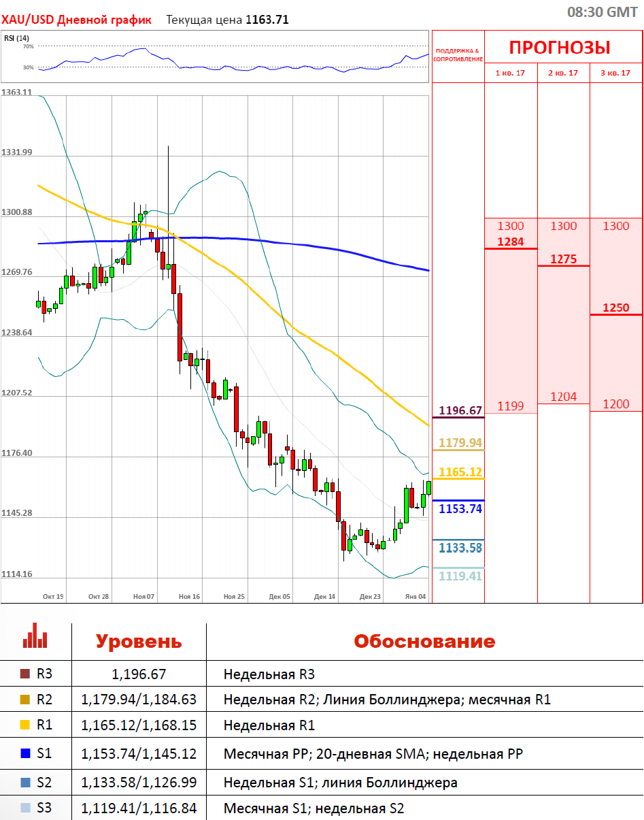Open the 1 кв. 17 forecast column
644x820 pixels.
pyautogui.click(x=511, y=73)
